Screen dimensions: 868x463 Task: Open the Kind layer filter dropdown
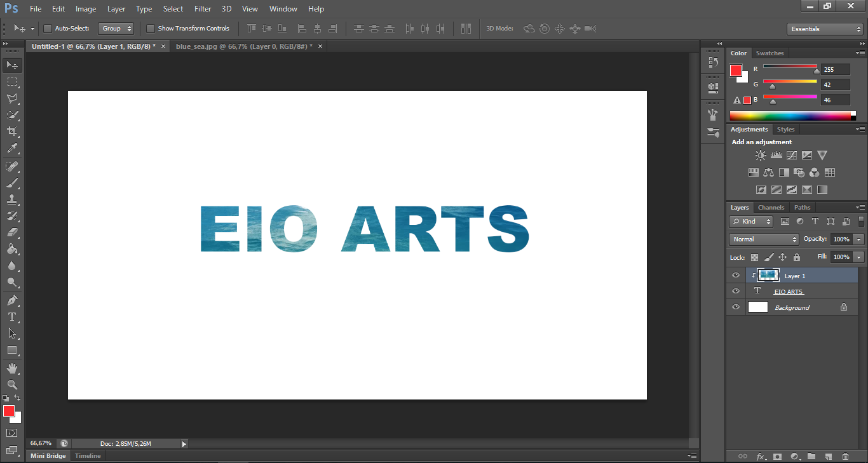pyautogui.click(x=751, y=222)
